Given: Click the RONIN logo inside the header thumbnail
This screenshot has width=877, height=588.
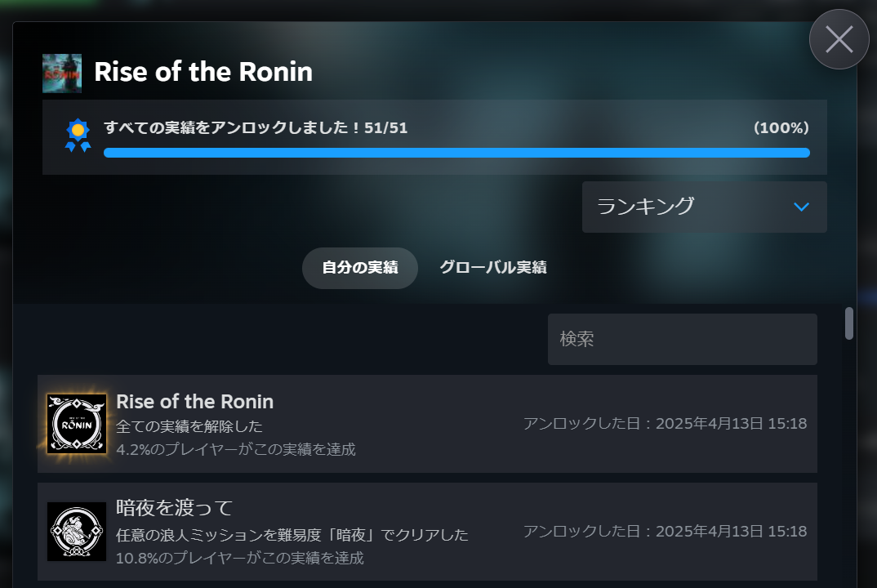Looking at the screenshot, I should point(62,75).
